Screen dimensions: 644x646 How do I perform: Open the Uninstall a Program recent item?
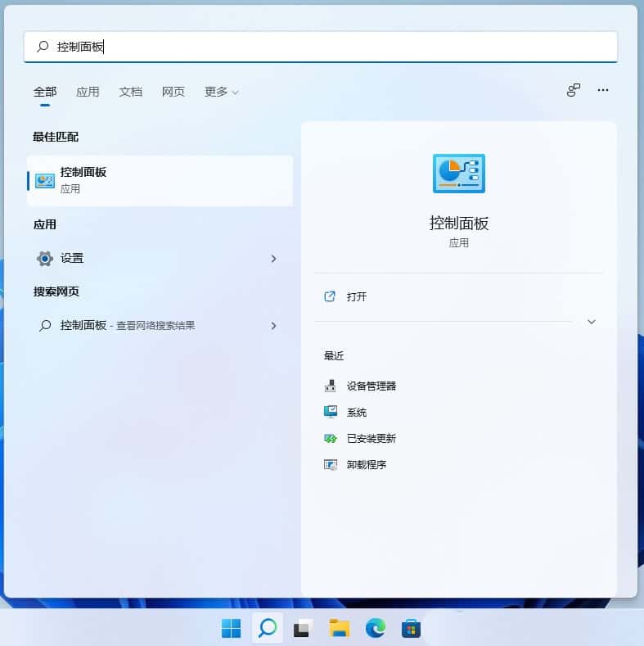pos(366,464)
